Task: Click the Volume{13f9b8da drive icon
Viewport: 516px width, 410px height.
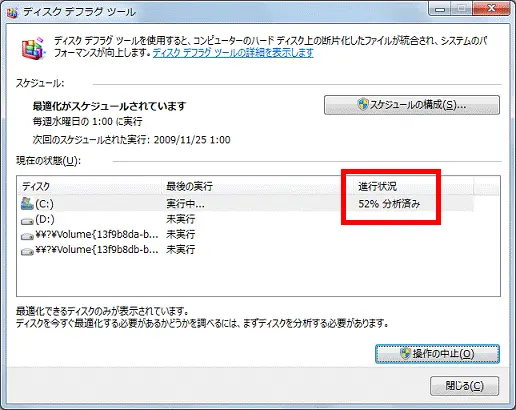Action: [27, 236]
